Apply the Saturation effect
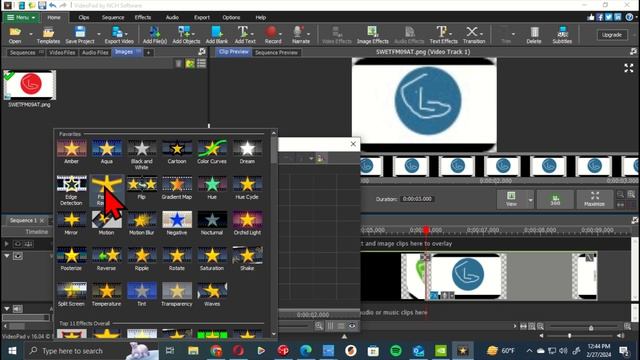 (212, 259)
